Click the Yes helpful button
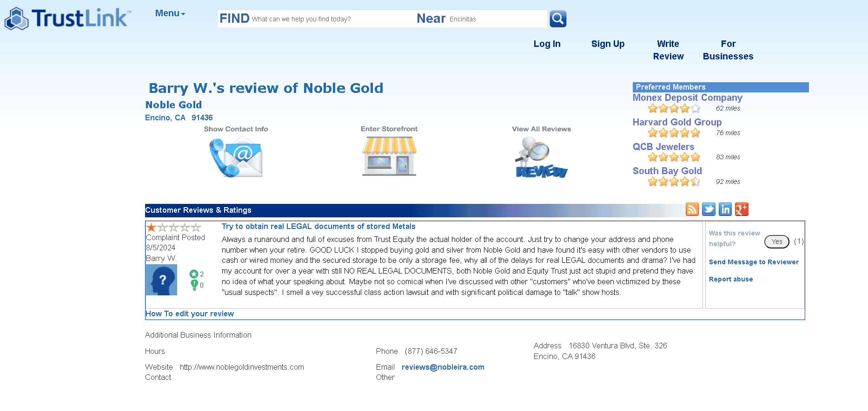Image resolution: width=868 pixels, height=411 pixels. click(777, 241)
